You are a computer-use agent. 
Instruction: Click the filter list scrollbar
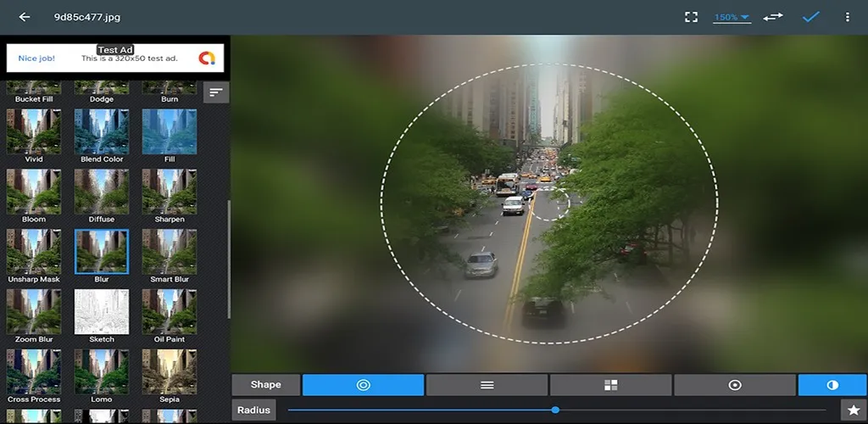point(229,259)
